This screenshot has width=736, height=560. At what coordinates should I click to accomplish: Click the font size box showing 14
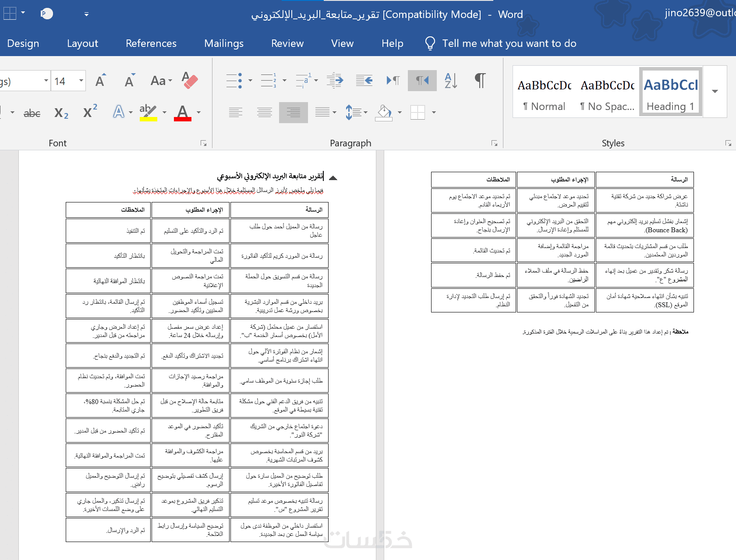[x=64, y=81]
